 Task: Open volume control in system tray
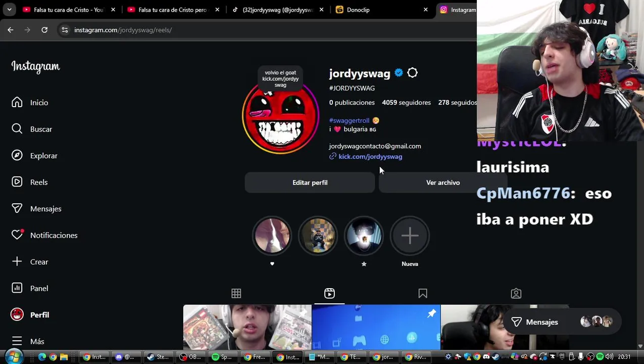click(x=609, y=357)
